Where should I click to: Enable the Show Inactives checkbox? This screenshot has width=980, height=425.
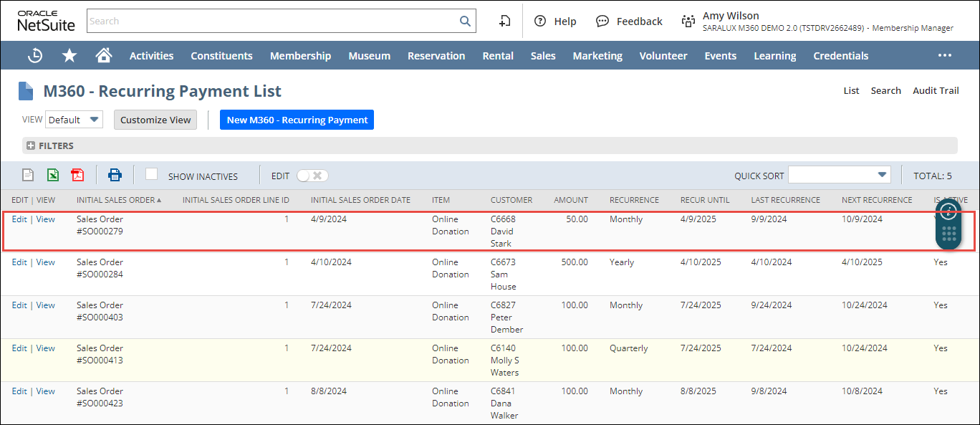click(152, 174)
